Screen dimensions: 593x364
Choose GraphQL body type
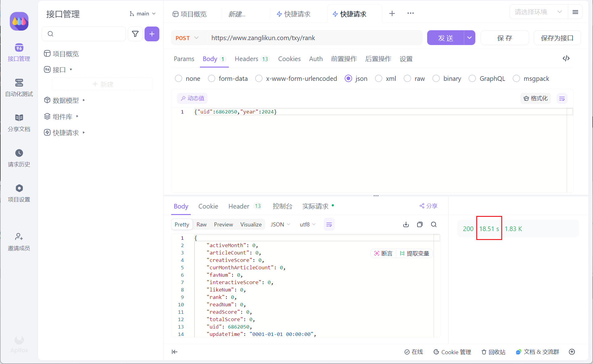(x=472, y=79)
